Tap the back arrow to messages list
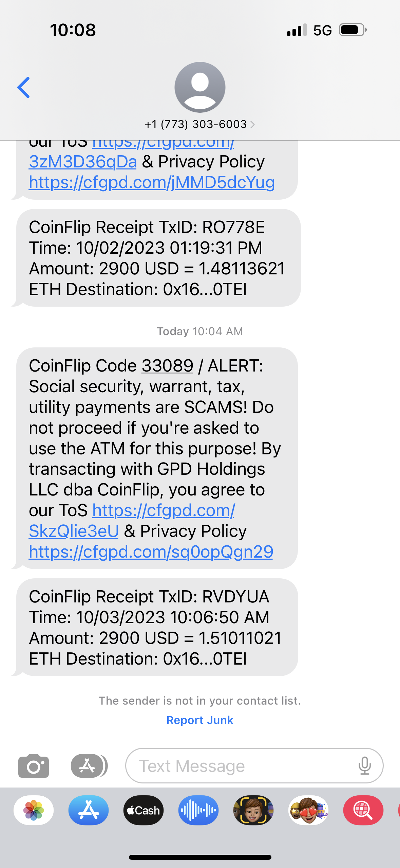The width and height of the screenshot is (400, 868). [24, 88]
